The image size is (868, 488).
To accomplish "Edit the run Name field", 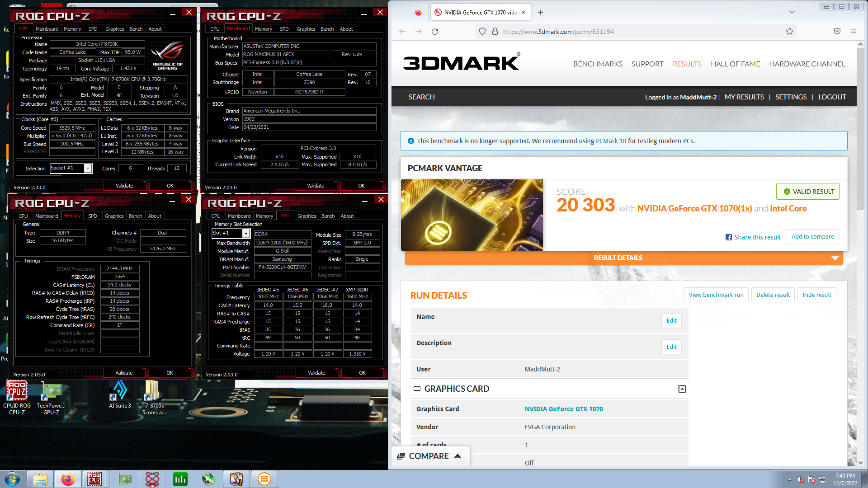I will click(671, 320).
